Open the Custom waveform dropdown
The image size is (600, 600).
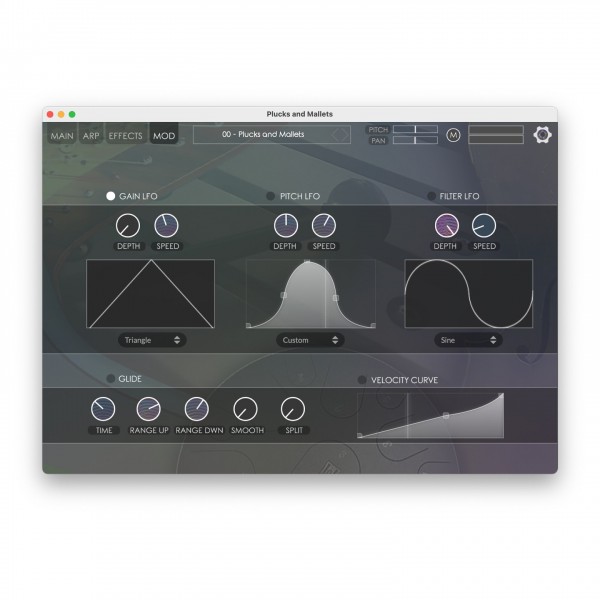(310, 340)
